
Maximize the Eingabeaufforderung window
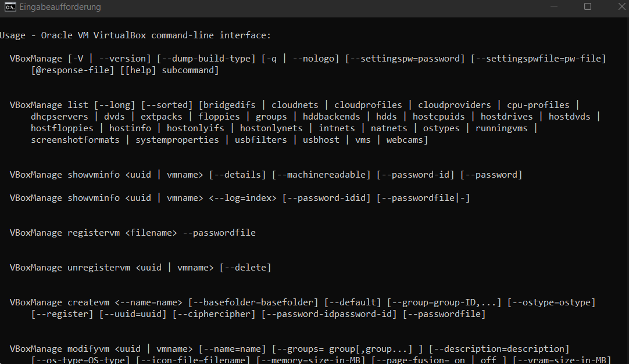(588, 7)
